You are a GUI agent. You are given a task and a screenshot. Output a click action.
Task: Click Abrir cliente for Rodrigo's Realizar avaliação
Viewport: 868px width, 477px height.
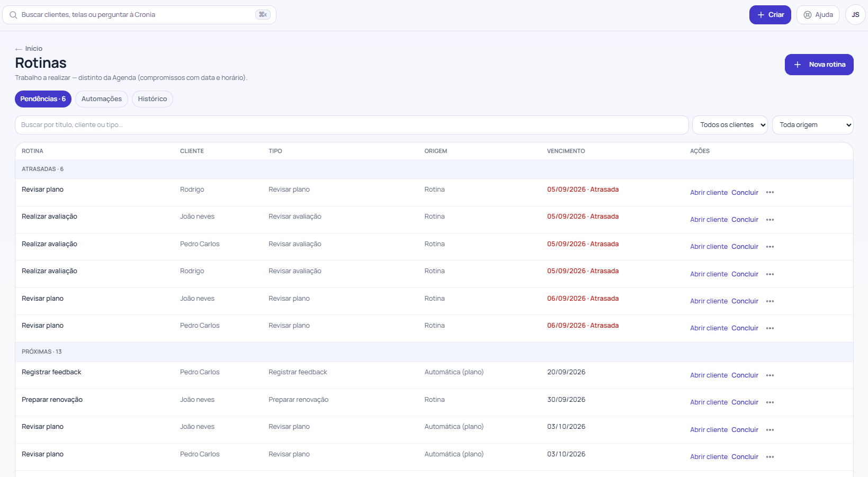[x=709, y=274]
